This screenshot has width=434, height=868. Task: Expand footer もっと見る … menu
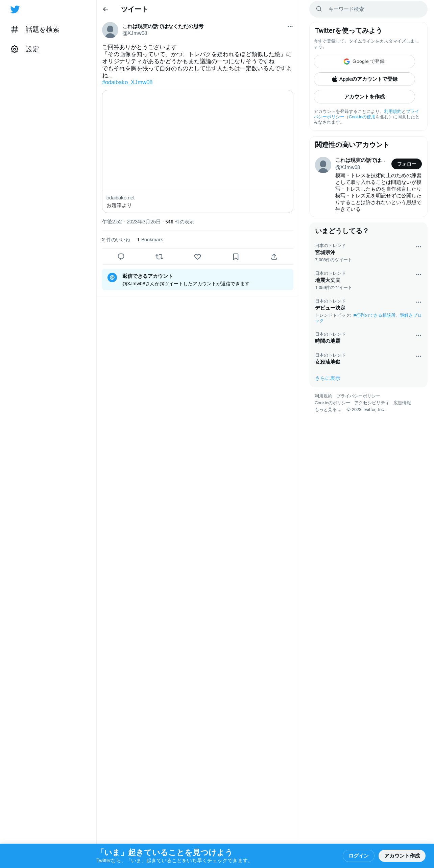click(328, 409)
